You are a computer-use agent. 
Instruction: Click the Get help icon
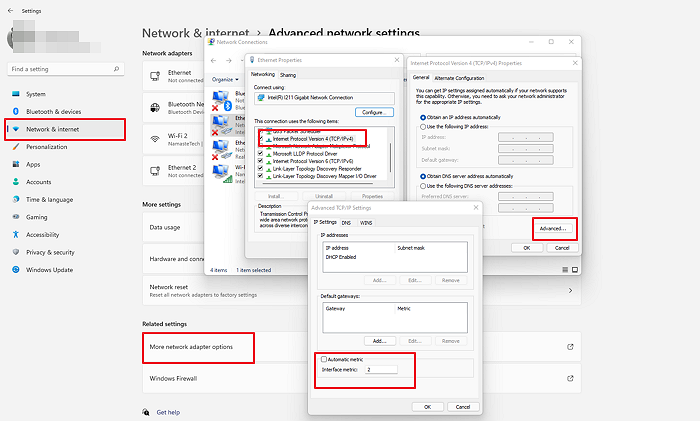(x=146, y=412)
